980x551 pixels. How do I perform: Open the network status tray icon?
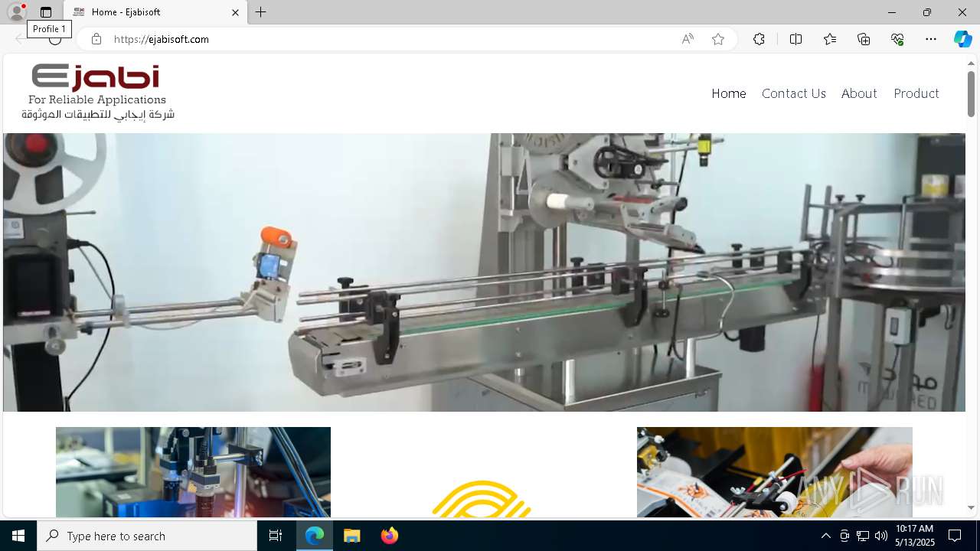point(863,536)
